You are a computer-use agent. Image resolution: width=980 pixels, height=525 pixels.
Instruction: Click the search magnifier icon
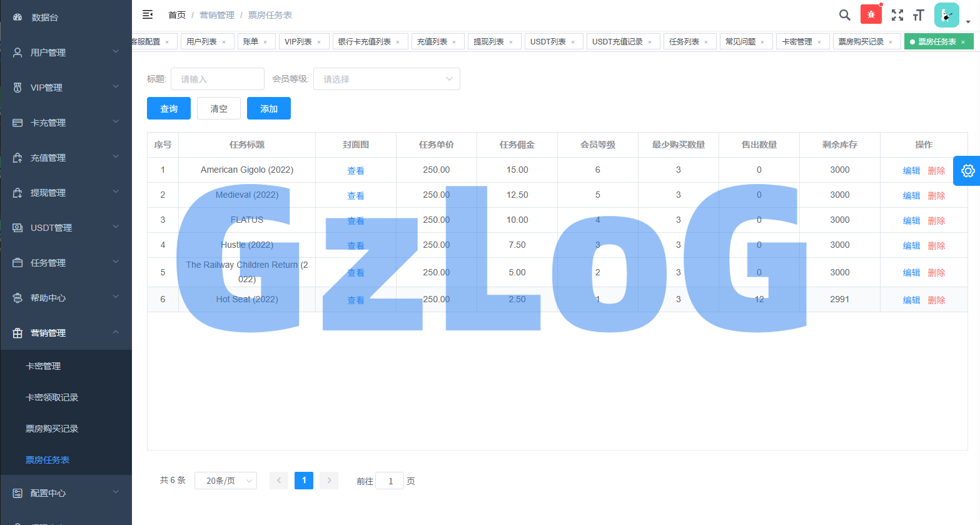[844, 15]
